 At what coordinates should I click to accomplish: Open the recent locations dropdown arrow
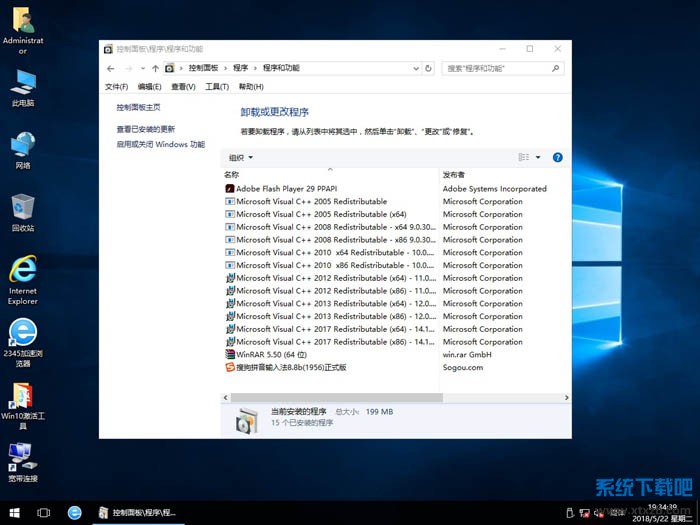tap(142, 68)
